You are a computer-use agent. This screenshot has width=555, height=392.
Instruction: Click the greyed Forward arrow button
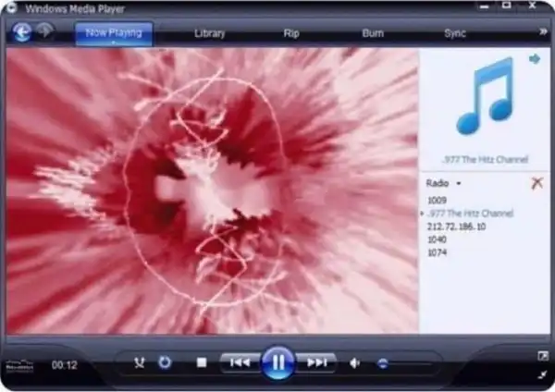46,32
